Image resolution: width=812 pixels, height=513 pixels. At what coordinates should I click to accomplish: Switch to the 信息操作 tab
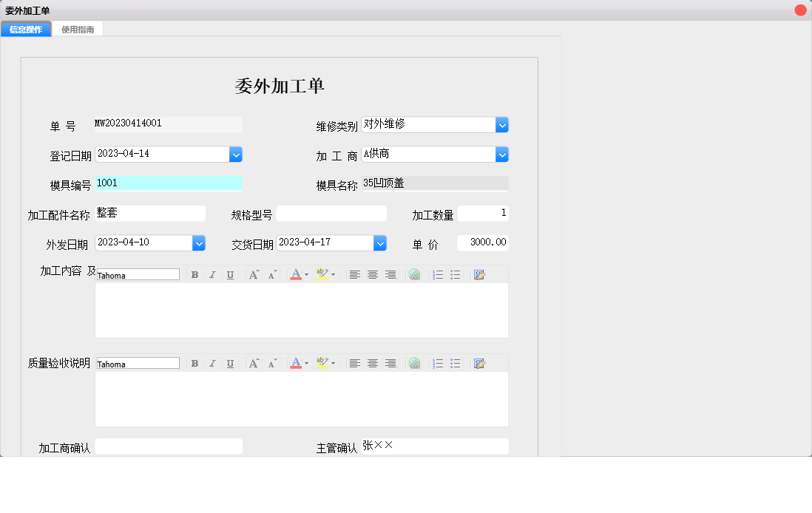pos(25,30)
